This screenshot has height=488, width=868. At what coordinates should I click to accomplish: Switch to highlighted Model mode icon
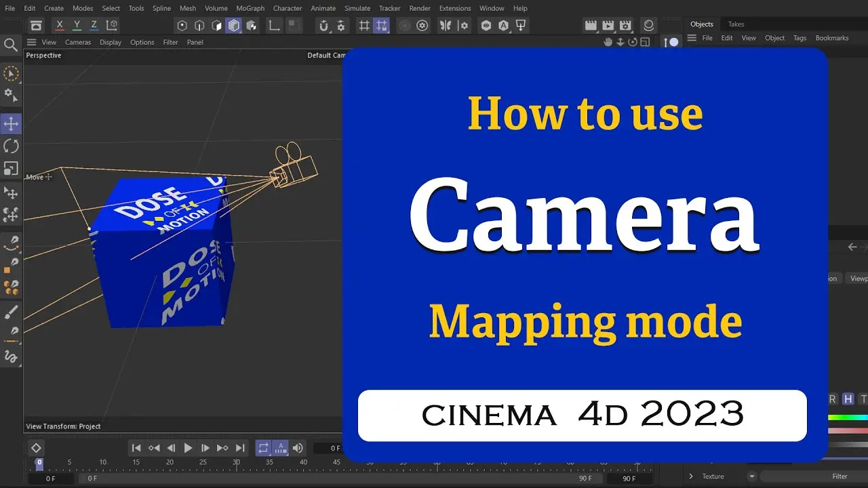[234, 26]
